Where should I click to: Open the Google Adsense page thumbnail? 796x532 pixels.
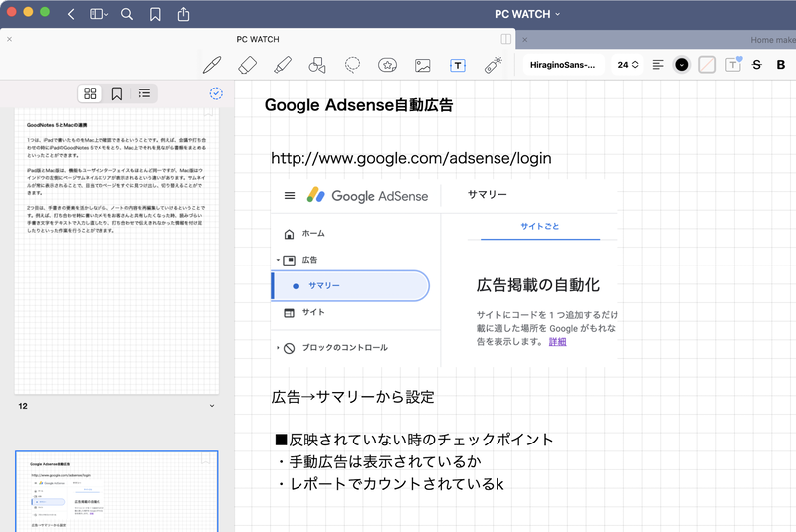point(116,491)
